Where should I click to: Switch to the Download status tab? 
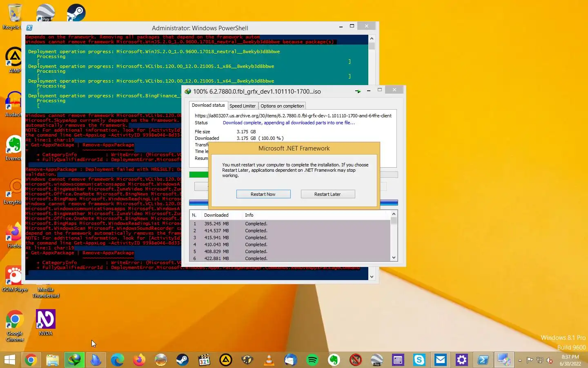(x=208, y=105)
